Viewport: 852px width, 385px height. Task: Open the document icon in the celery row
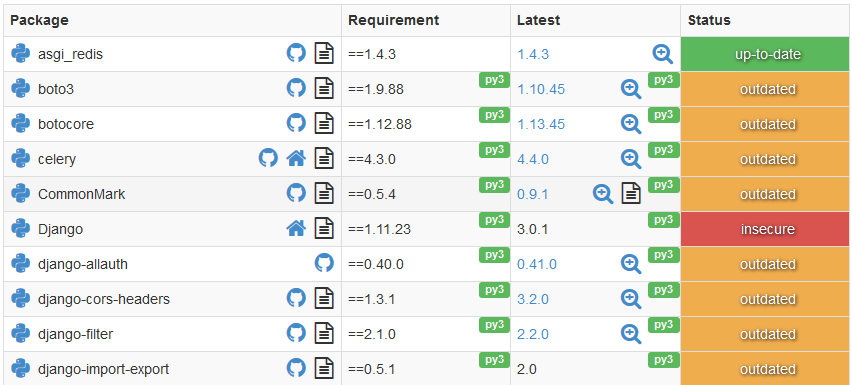tap(324, 159)
